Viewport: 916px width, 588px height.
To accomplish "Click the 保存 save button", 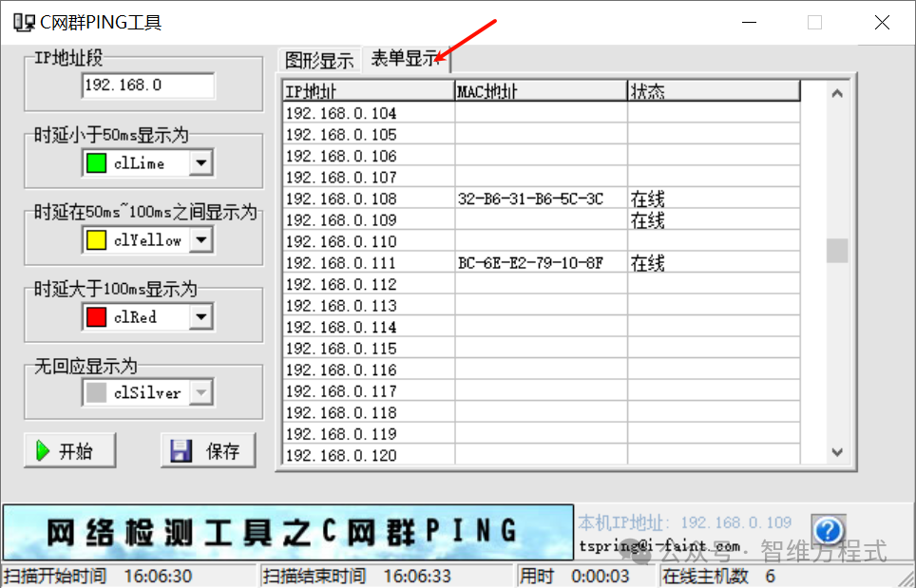I will pyautogui.click(x=208, y=451).
